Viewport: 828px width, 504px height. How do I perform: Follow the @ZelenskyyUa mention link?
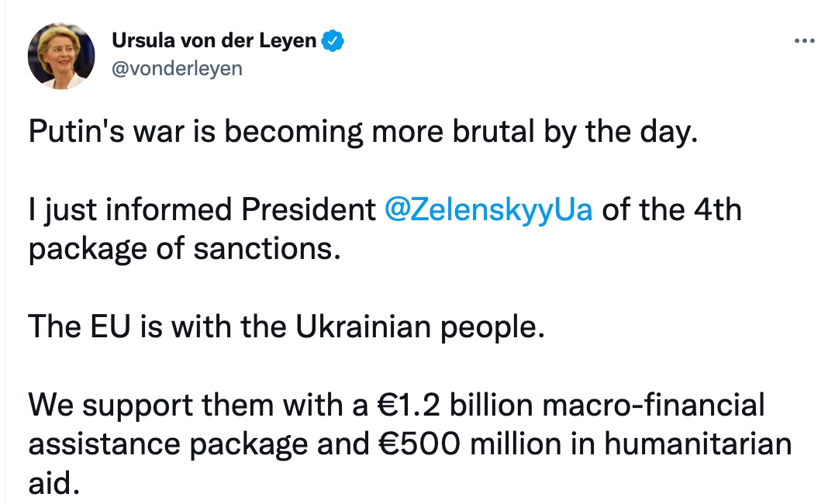488,209
